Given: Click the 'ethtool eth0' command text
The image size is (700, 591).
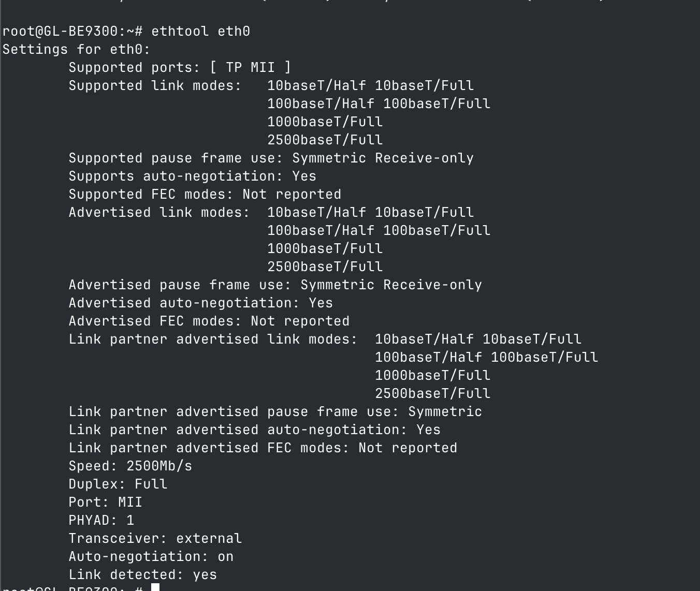Looking at the screenshot, I should click(x=200, y=32).
